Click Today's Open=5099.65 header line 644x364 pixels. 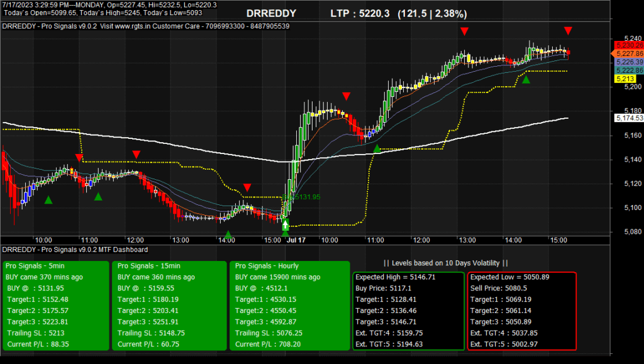[103, 13]
